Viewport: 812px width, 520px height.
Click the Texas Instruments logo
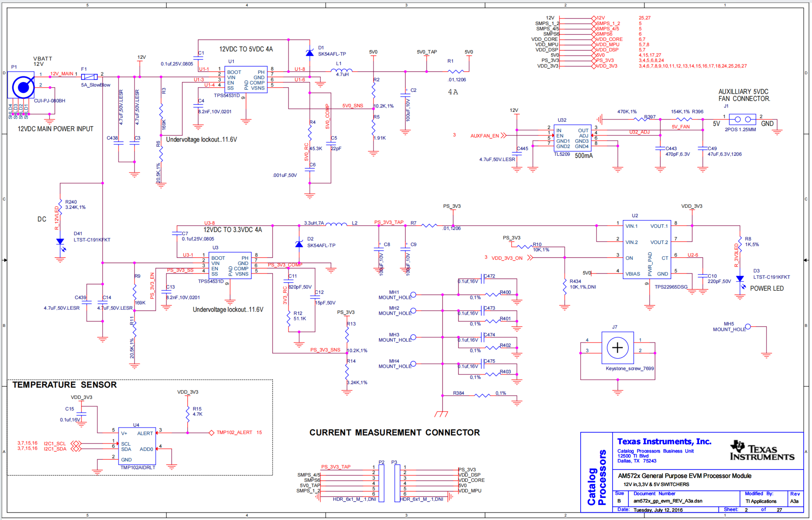click(x=762, y=451)
